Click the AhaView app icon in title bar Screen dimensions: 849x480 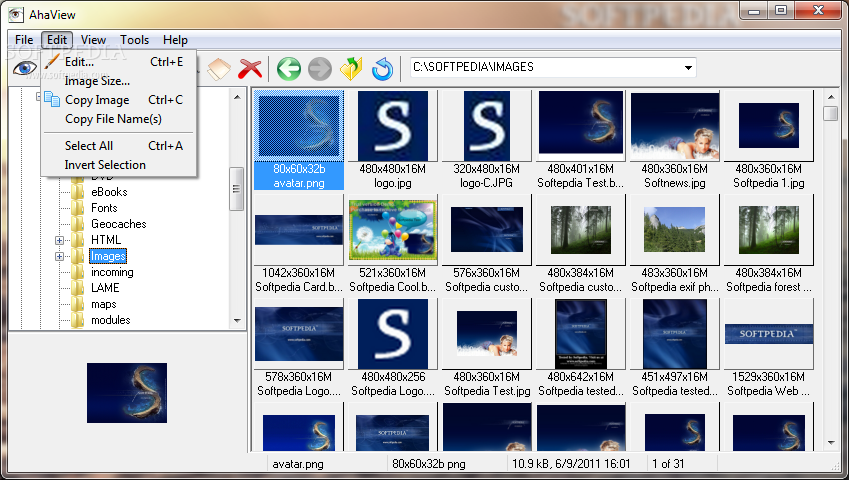tap(16, 14)
